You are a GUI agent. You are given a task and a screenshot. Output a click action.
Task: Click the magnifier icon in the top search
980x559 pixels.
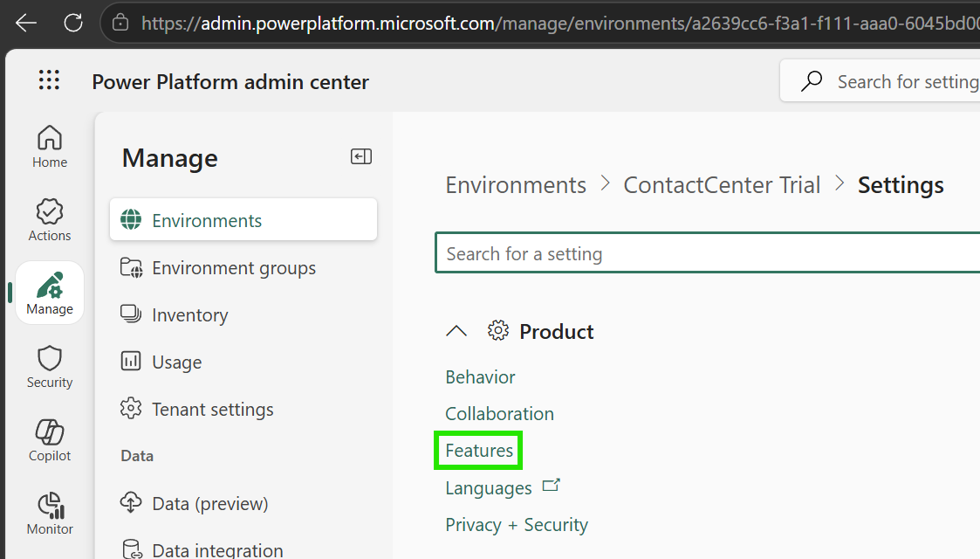pyautogui.click(x=812, y=80)
